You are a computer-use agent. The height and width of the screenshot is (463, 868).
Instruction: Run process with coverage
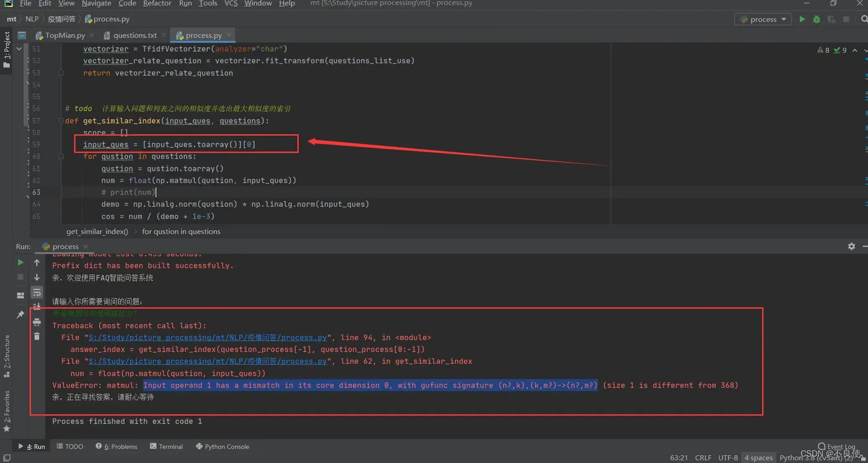831,19
